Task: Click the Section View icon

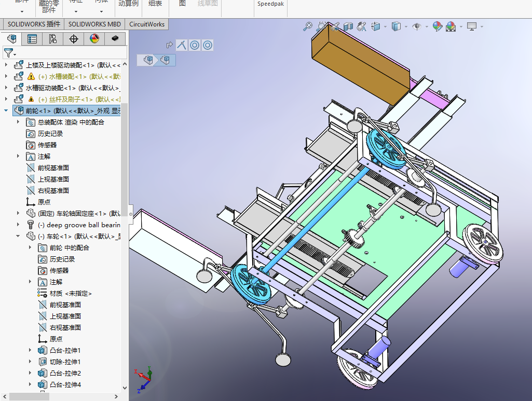Action: click(x=348, y=26)
